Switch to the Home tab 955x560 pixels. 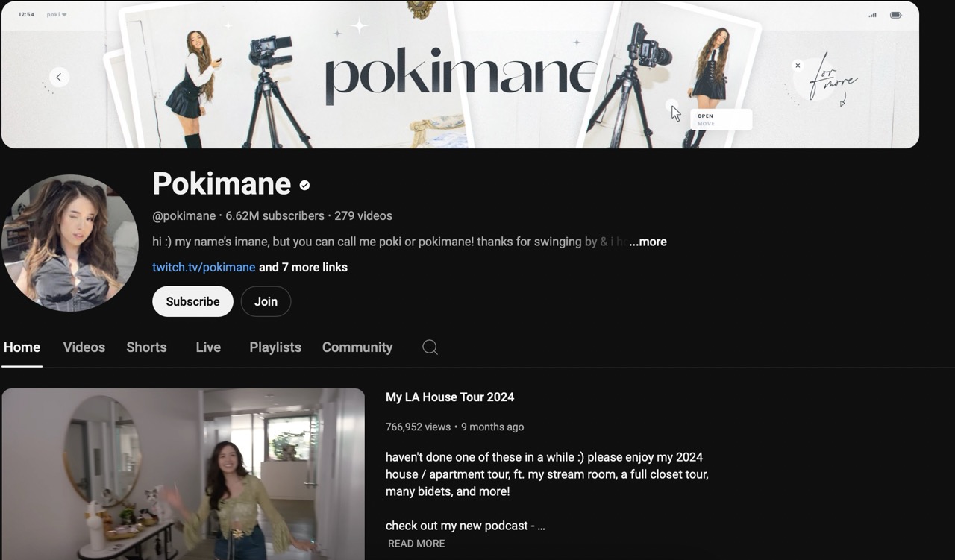pyautogui.click(x=22, y=347)
